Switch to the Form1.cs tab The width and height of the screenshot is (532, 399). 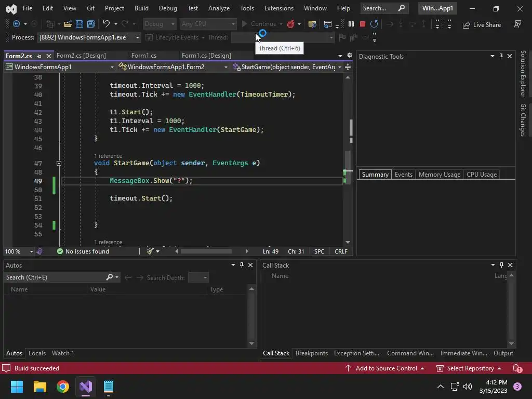(x=144, y=56)
